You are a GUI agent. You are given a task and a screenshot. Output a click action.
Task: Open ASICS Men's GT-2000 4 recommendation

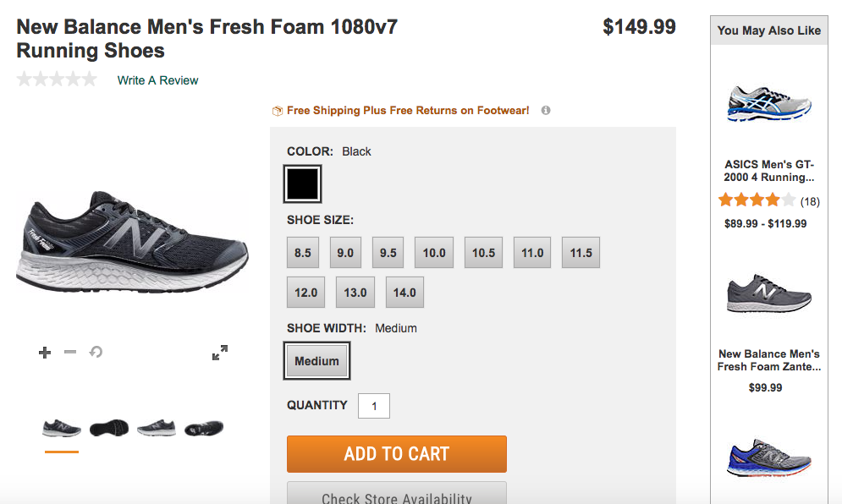click(769, 171)
